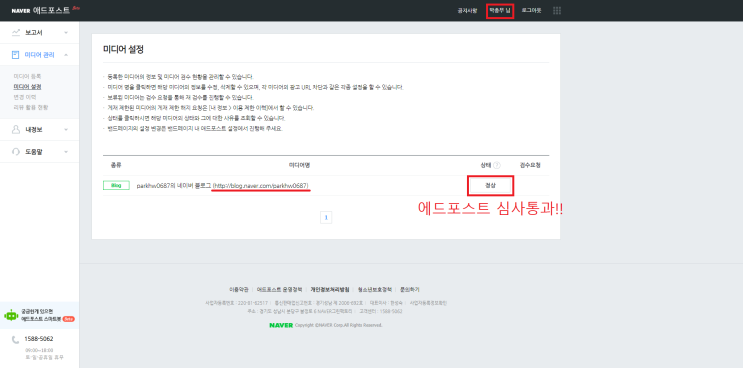
Task: Click 로그아웃 to sign out
Action: tap(531, 10)
